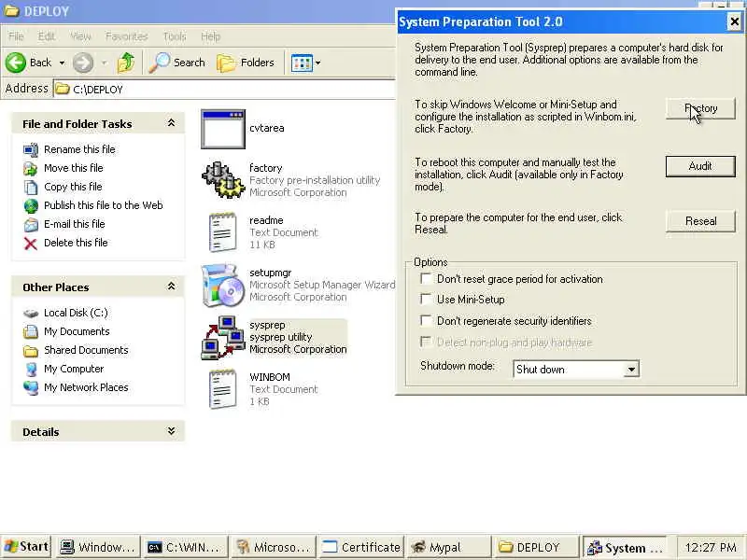
Task: Click the Reseal button
Action: [x=700, y=221]
